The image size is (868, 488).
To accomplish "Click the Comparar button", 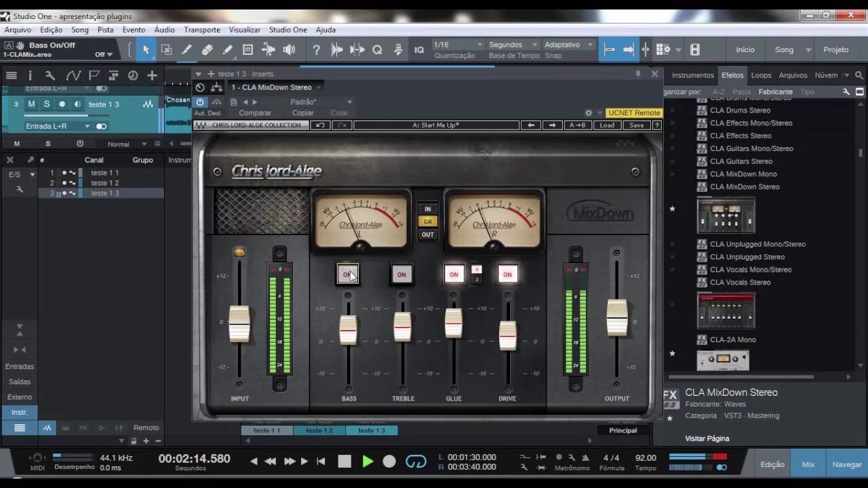I will pyautogui.click(x=255, y=113).
